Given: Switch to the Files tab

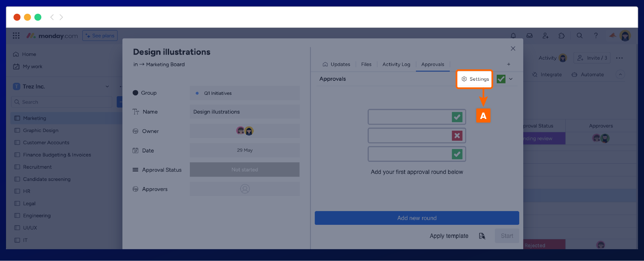Looking at the screenshot, I should click(366, 64).
